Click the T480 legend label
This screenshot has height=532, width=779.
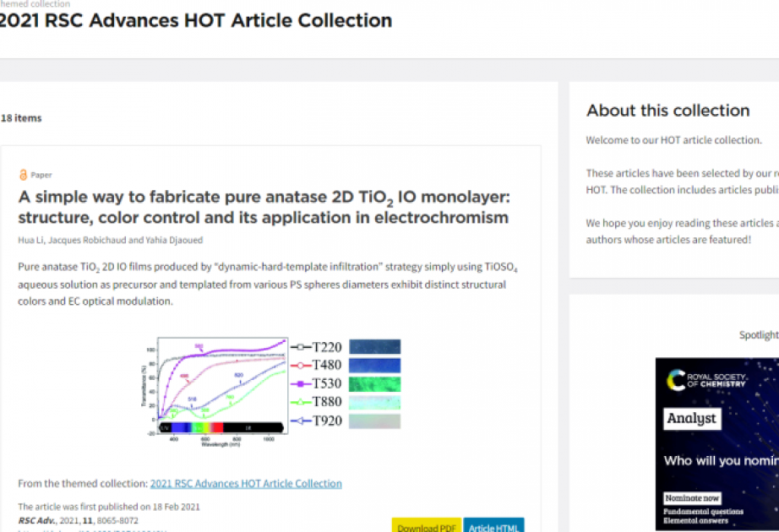click(327, 365)
